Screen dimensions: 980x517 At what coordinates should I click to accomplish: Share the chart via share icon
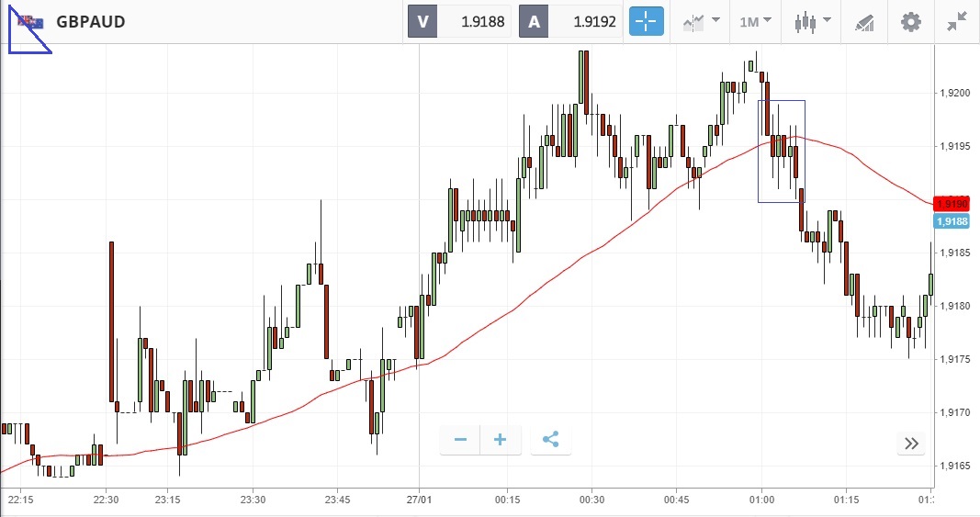pyautogui.click(x=551, y=440)
